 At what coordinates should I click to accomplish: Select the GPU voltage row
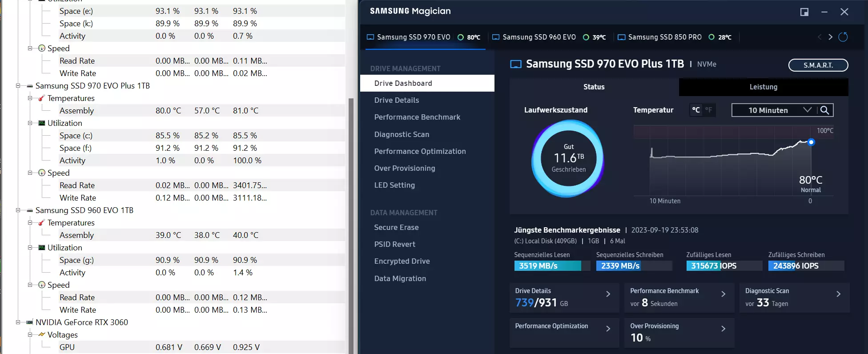pos(202,347)
